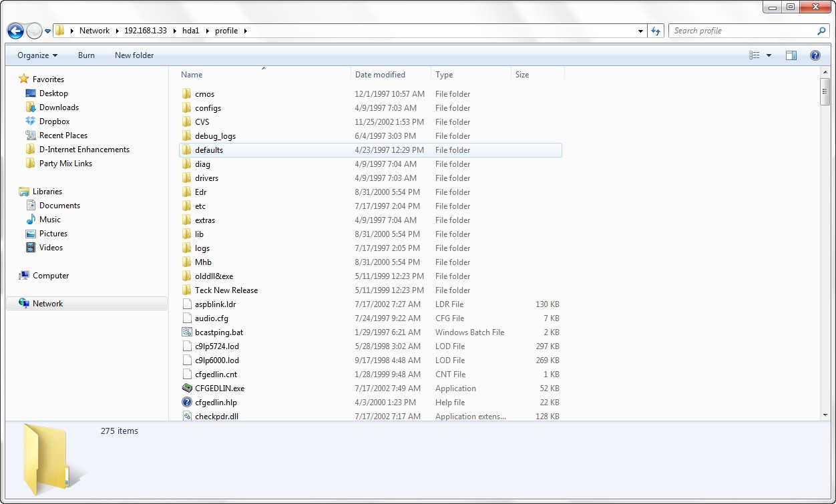The image size is (836, 504).
Task: Click the Refresh button beside address bar
Action: [x=656, y=31]
